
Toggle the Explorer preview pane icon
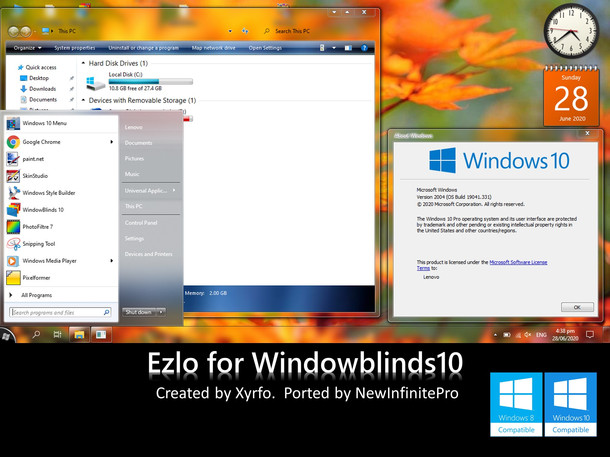348,48
